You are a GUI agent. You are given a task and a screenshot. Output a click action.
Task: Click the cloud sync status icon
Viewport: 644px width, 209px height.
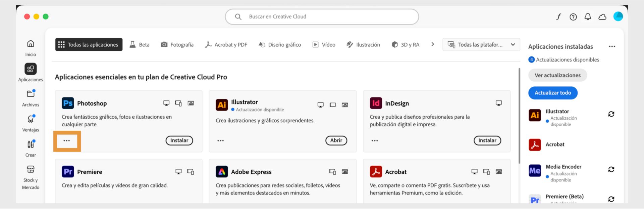click(602, 17)
